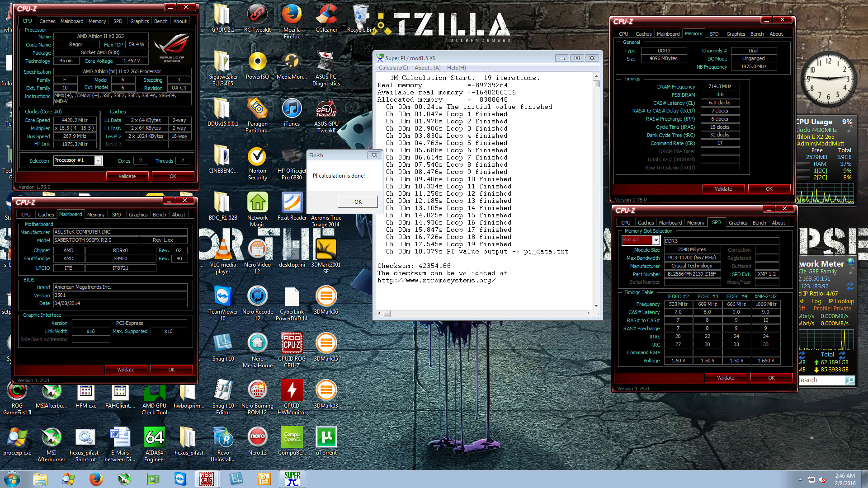Click Validate in SPD CPU-Z window
This screenshot has width=868, height=488.
tap(725, 378)
